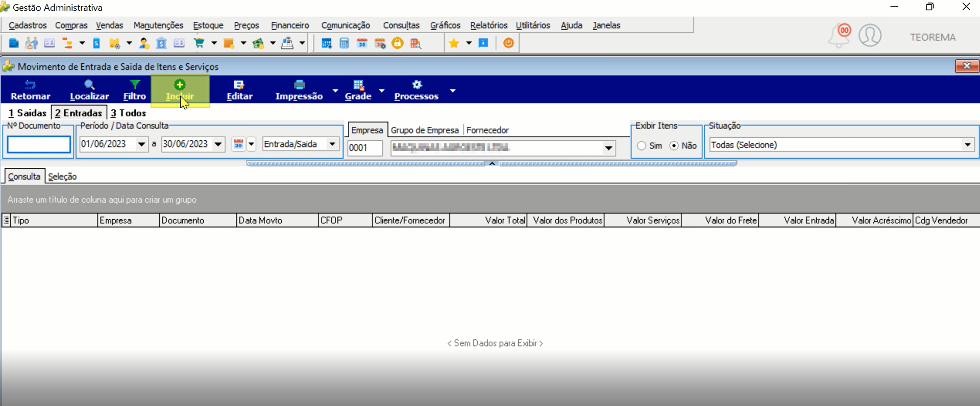Click the orange padlock toolbar icon
Screen dimensions: 980x406
(x=398, y=43)
